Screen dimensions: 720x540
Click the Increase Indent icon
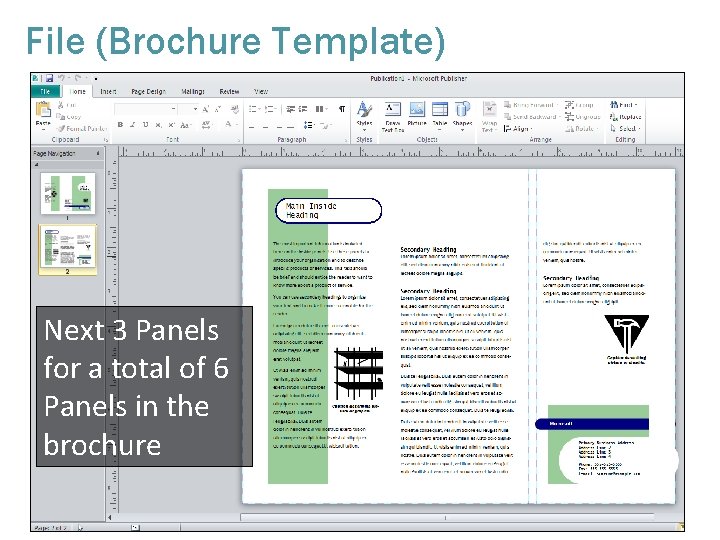[x=303, y=109]
